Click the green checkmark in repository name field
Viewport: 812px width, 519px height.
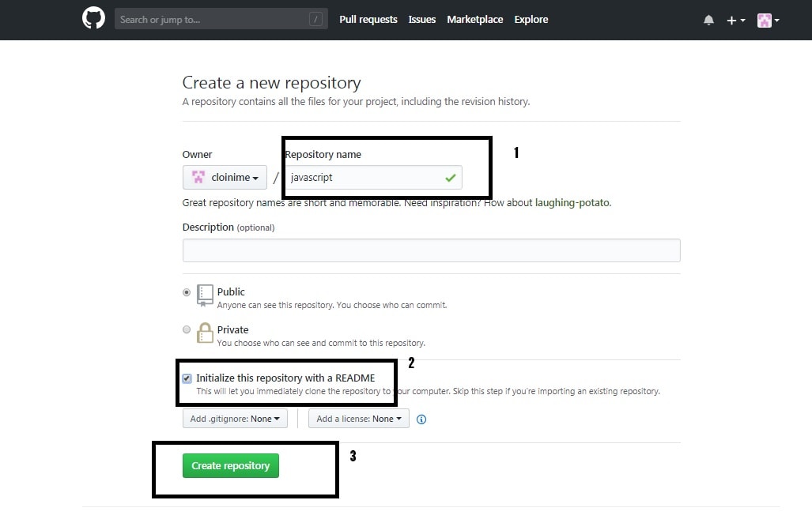[x=451, y=177]
